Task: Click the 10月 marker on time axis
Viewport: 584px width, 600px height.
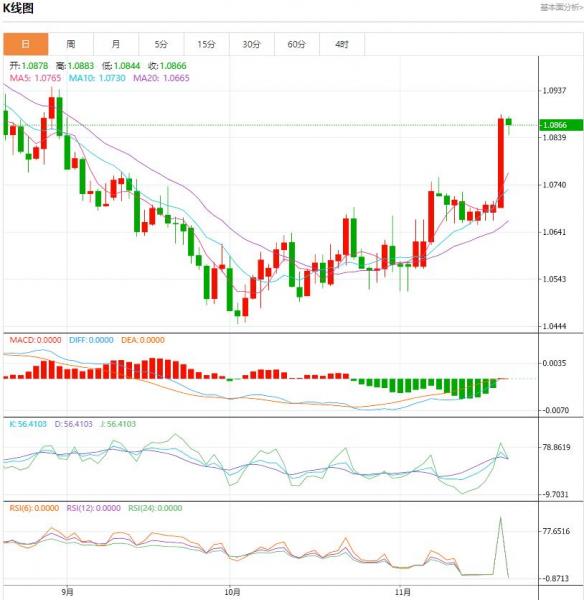Action: [x=232, y=592]
